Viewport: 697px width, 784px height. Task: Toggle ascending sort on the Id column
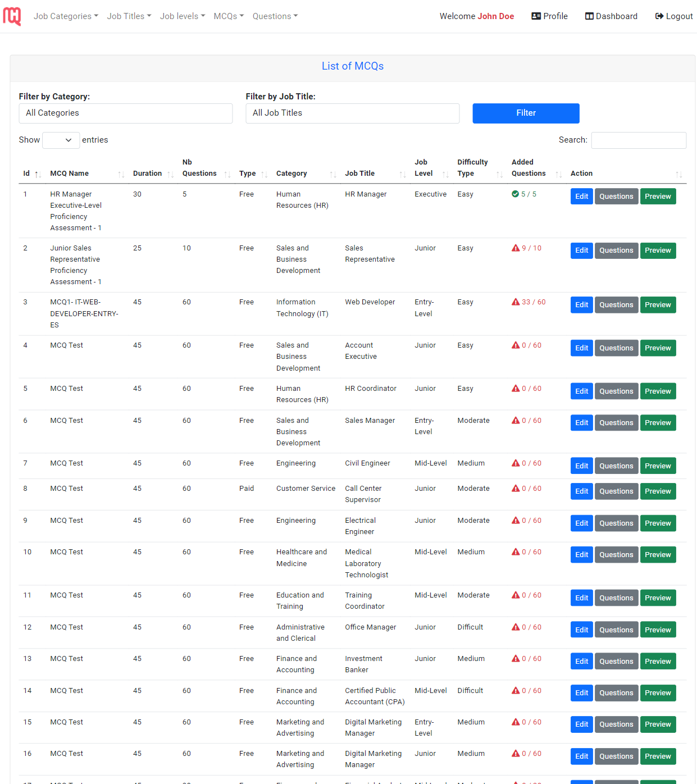(35, 174)
